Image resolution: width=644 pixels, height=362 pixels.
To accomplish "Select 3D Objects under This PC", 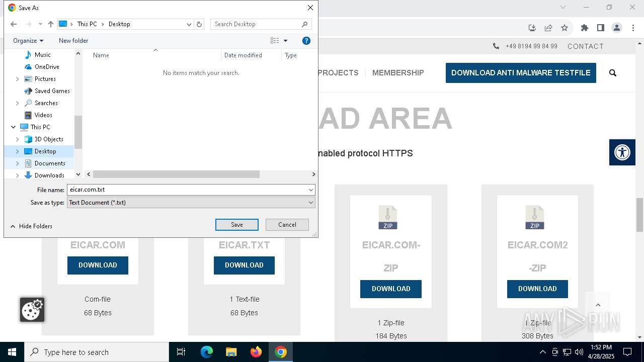I will click(x=49, y=139).
